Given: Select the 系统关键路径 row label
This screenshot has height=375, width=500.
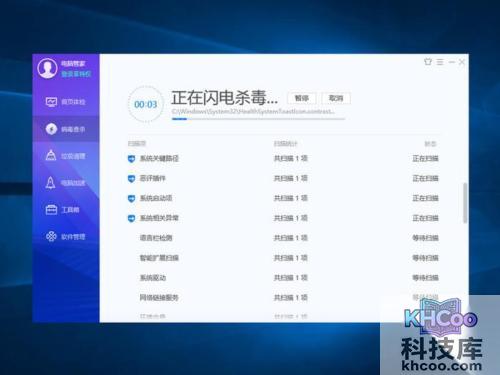Looking at the screenshot, I should [x=159, y=158].
